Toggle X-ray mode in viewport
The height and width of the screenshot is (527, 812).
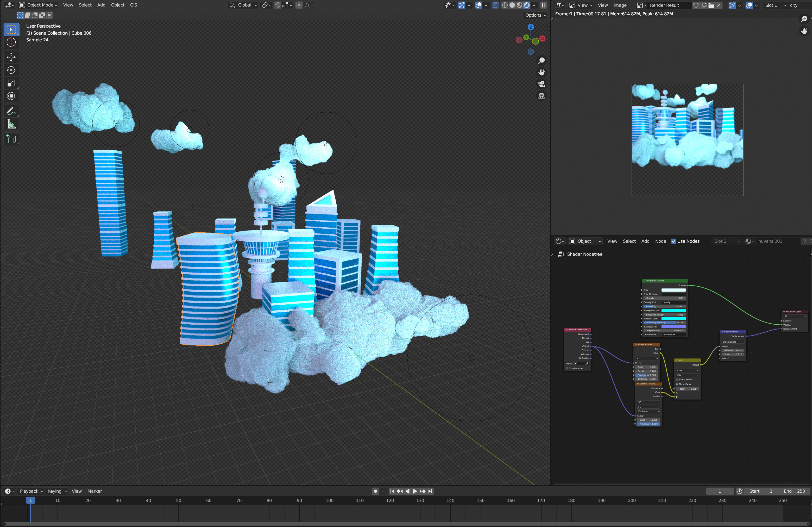pos(495,5)
